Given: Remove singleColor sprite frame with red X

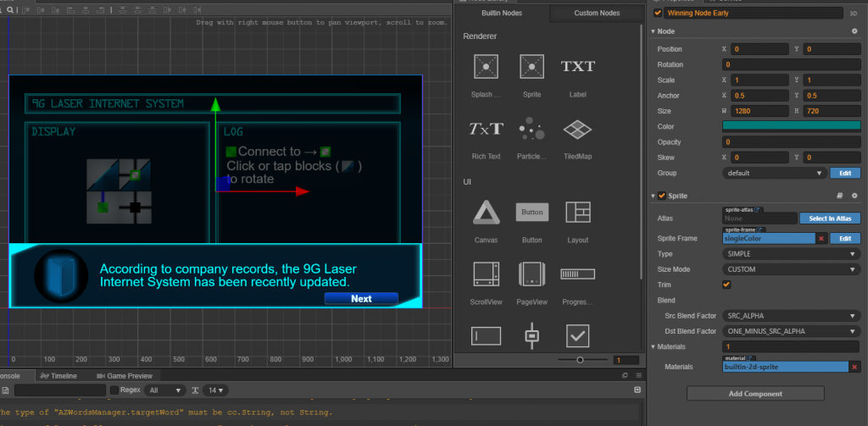Looking at the screenshot, I should pos(821,239).
